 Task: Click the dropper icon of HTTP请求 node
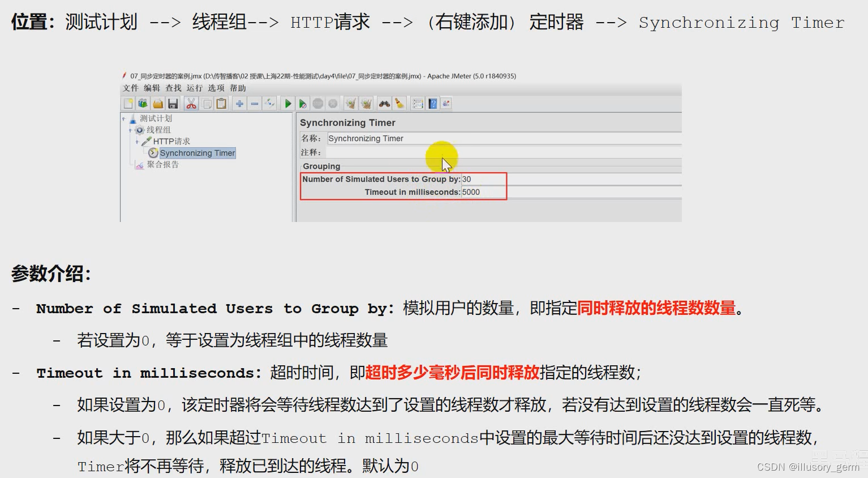tap(147, 141)
